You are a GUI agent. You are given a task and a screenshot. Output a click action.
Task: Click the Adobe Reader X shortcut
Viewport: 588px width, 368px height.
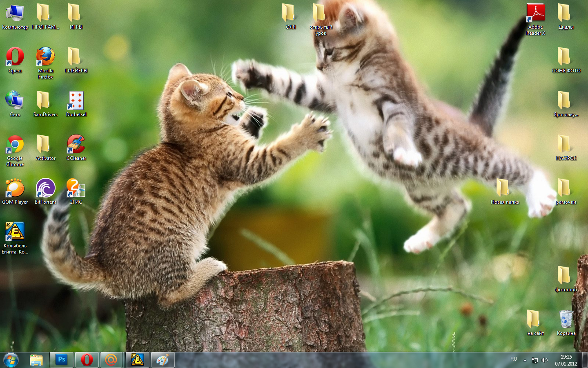point(535,13)
